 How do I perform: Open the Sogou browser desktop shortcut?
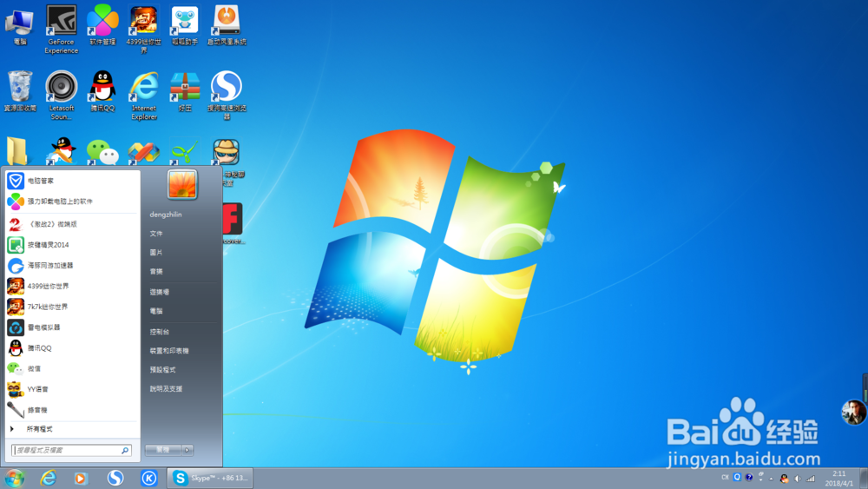[x=227, y=96]
